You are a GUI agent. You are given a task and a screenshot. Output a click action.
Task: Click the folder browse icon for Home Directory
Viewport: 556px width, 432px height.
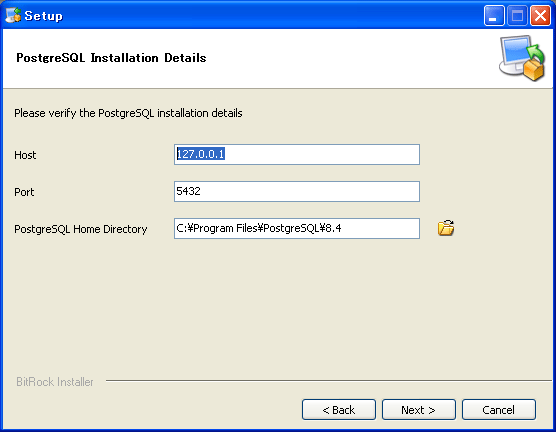point(446,228)
